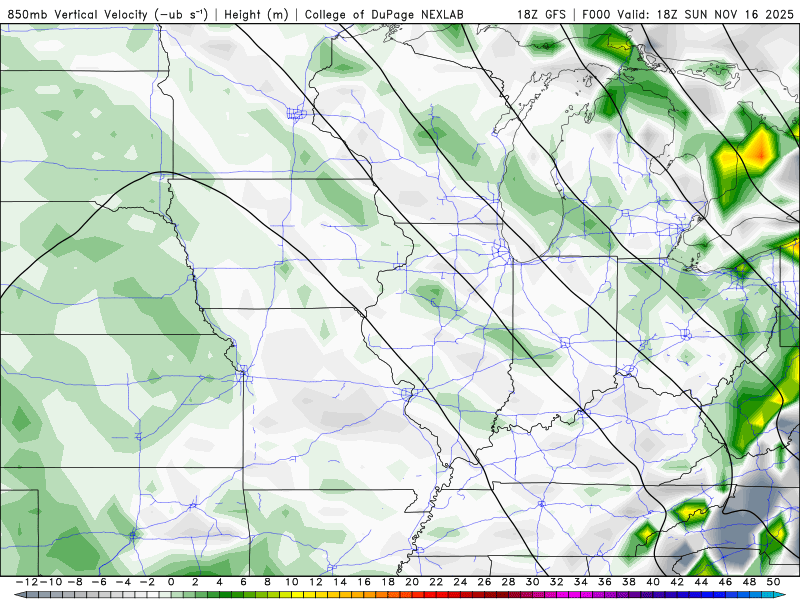Click the '-12' color scale label
The image size is (800, 600).
(x=27, y=582)
